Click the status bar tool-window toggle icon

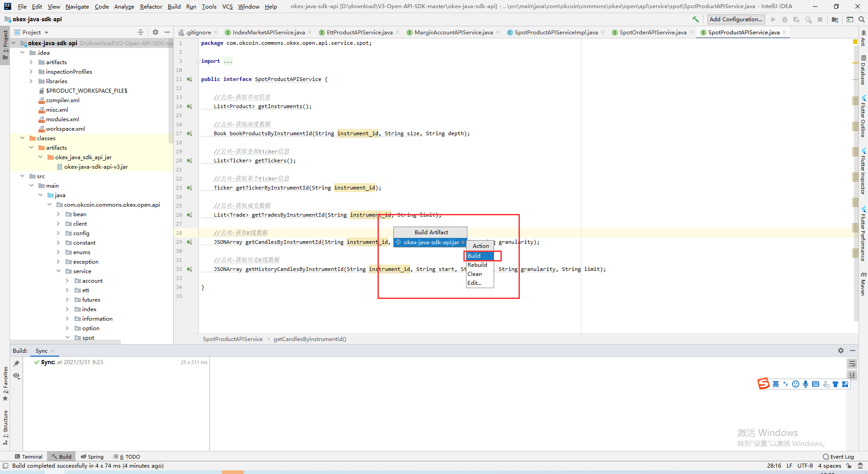[5, 465]
